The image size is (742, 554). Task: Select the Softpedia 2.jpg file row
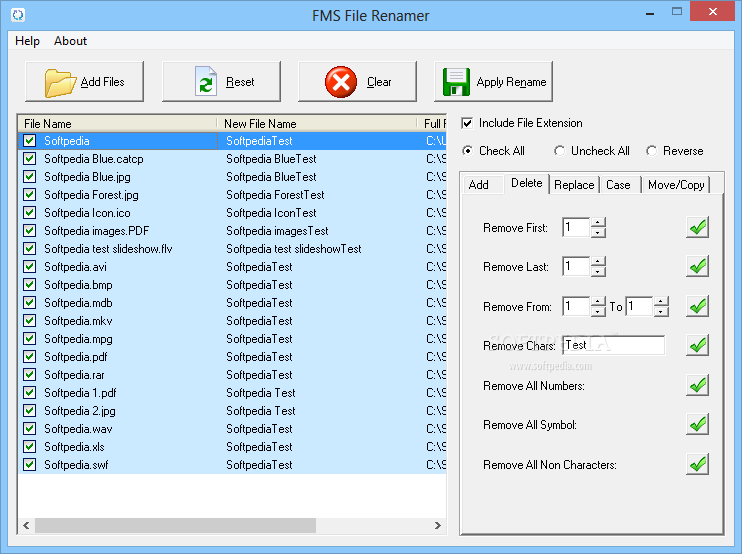point(232,410)
